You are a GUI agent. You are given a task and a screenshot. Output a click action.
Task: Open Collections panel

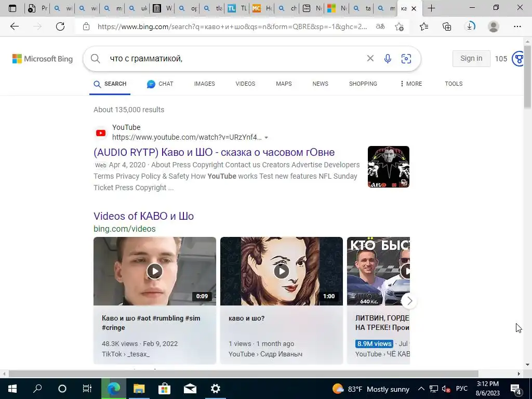[x=447, y=26]
